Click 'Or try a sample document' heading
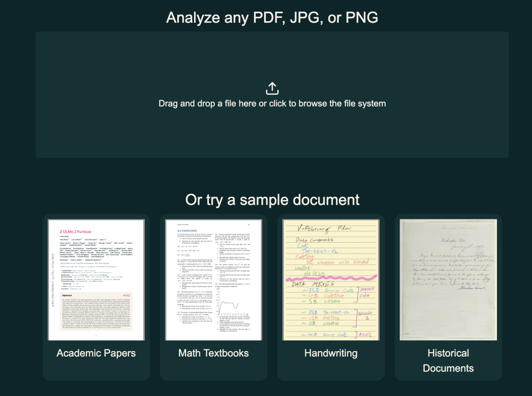Screen dimensions: 532x396 point(272,200)
